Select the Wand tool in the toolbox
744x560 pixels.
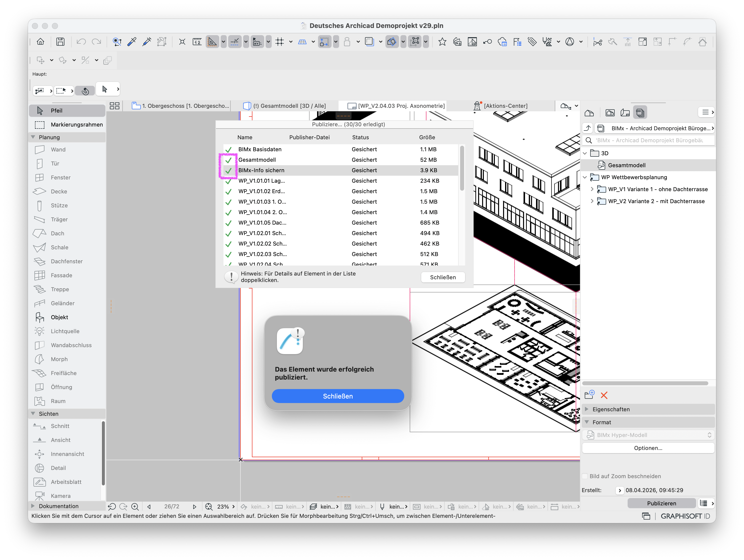click(67, 149)
